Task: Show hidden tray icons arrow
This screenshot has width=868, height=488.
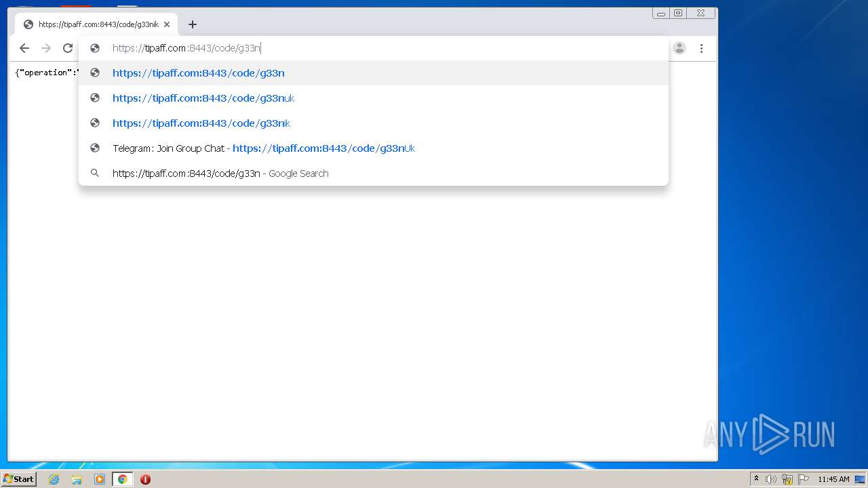Action: pyautogui.click(x=756, y=479)
